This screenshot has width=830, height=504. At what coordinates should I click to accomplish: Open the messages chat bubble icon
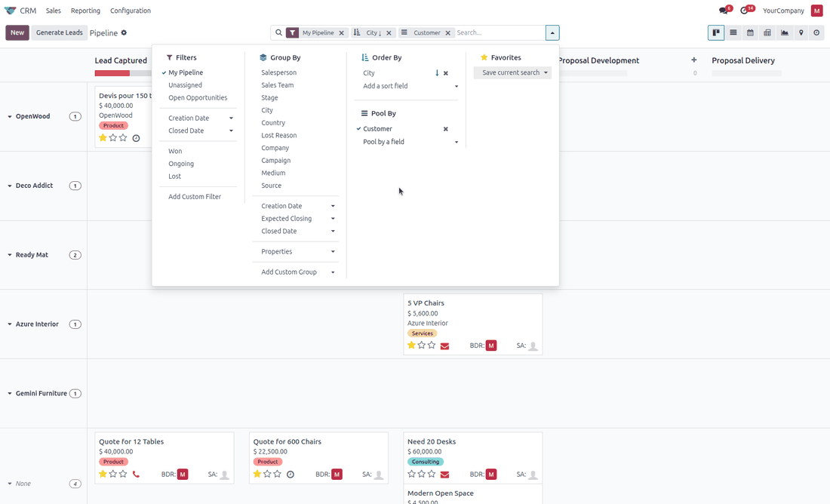coord(723,11)
